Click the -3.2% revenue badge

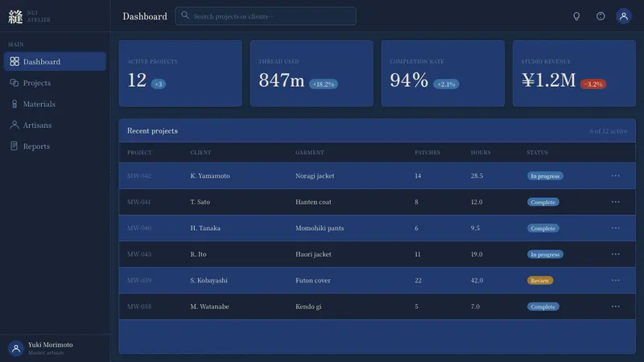[x=593, y=84]
